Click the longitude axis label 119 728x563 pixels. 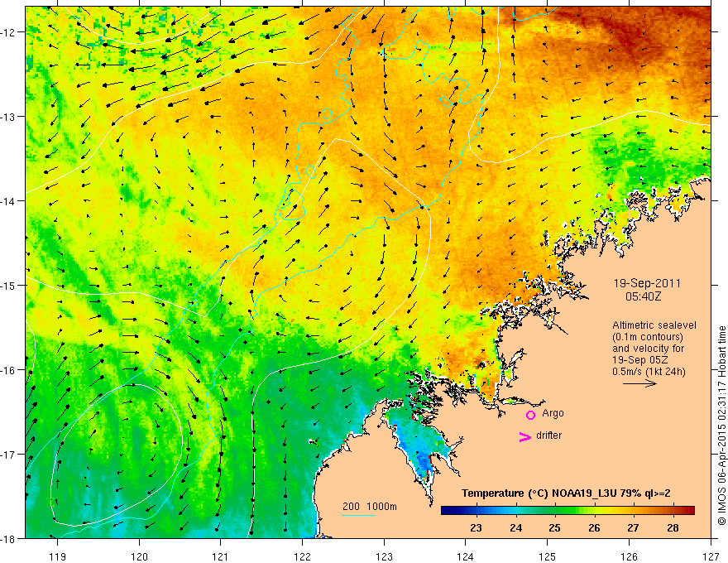tap(57, 556)
